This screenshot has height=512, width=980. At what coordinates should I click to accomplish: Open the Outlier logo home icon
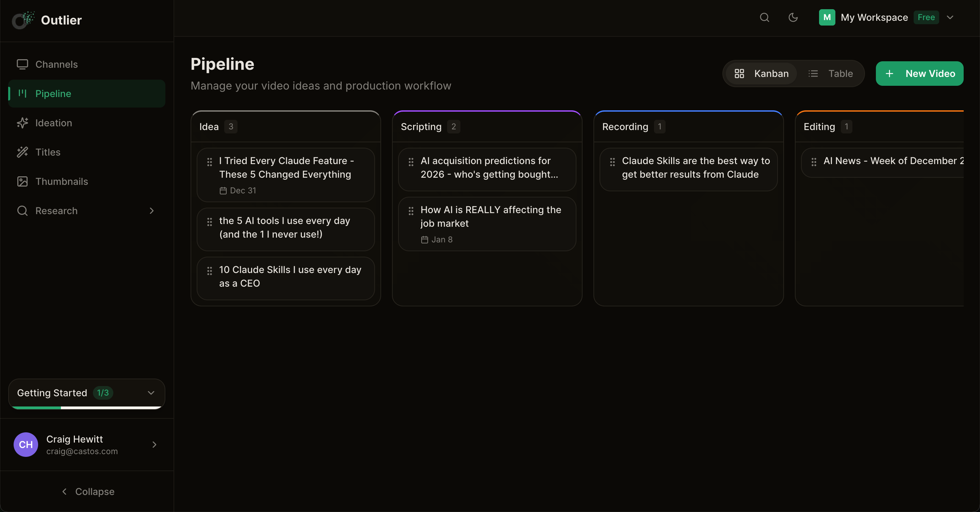click(22, 20)
